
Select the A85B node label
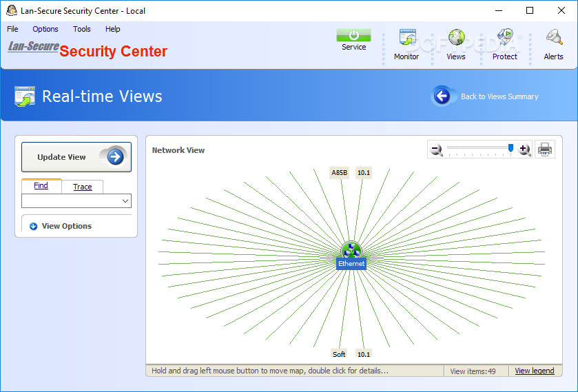point(339,173)
